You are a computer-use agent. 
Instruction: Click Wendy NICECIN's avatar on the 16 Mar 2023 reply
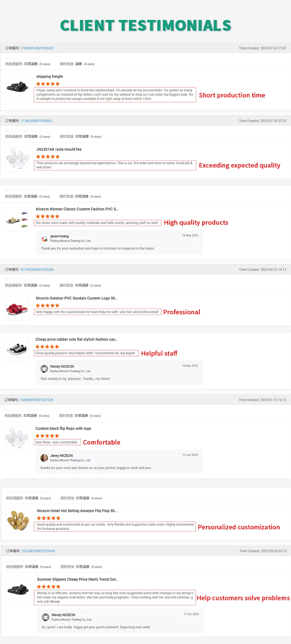pyautogui.click(x=44, y=369)
